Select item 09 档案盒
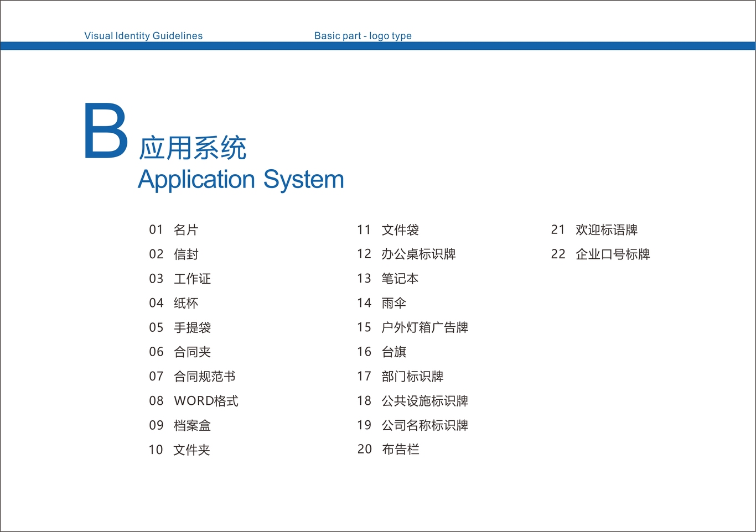Viewport: 756px width, 532px height. click(180, 425)
